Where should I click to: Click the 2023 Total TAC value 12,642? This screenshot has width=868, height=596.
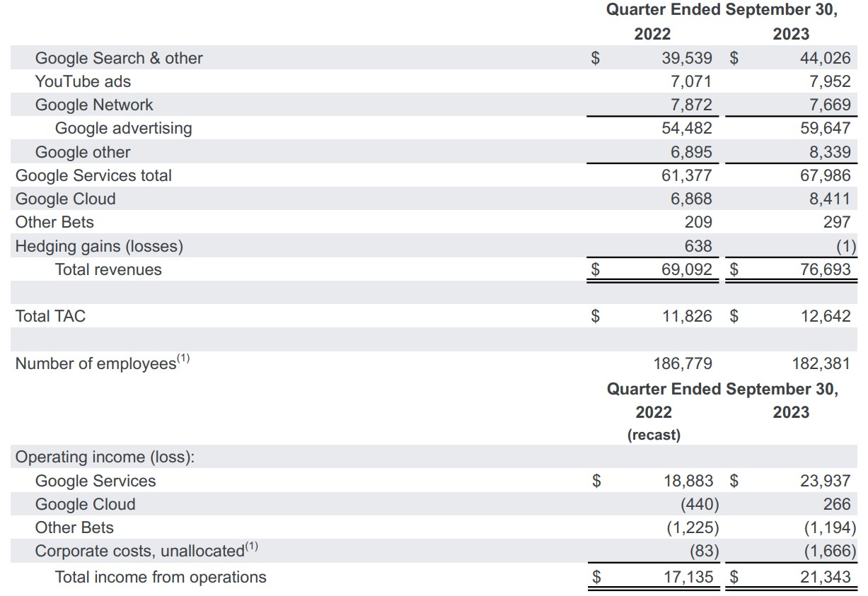[826, 316]
